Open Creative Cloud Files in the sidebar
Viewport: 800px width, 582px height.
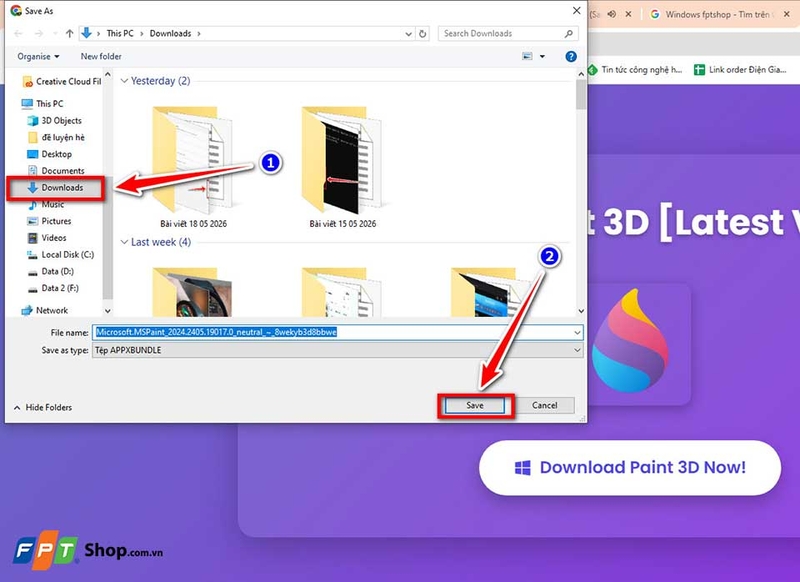coord(63,82)
